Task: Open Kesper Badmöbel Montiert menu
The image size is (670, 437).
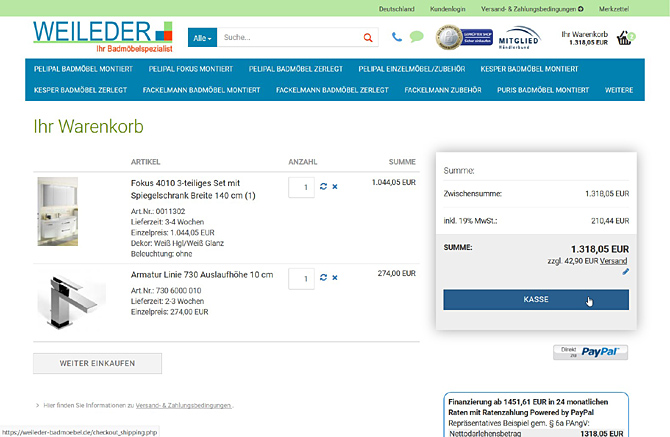Action: point(529,69)
